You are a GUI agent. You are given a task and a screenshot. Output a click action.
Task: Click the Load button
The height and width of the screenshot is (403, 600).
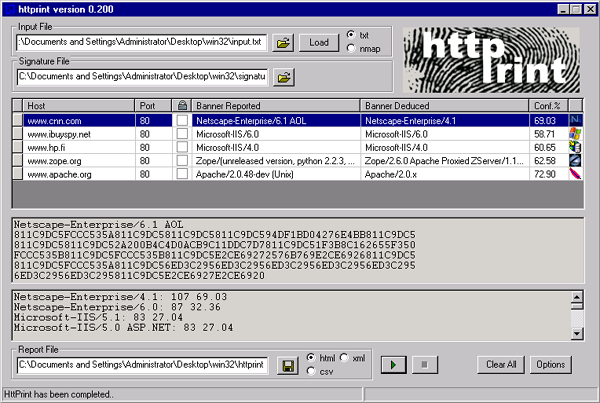(x=319, y=42)
